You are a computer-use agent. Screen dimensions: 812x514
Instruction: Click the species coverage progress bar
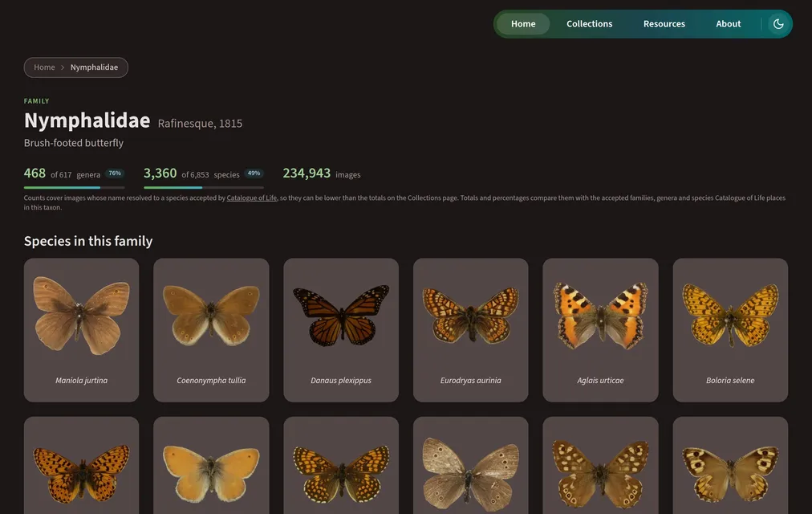(204, 188)
